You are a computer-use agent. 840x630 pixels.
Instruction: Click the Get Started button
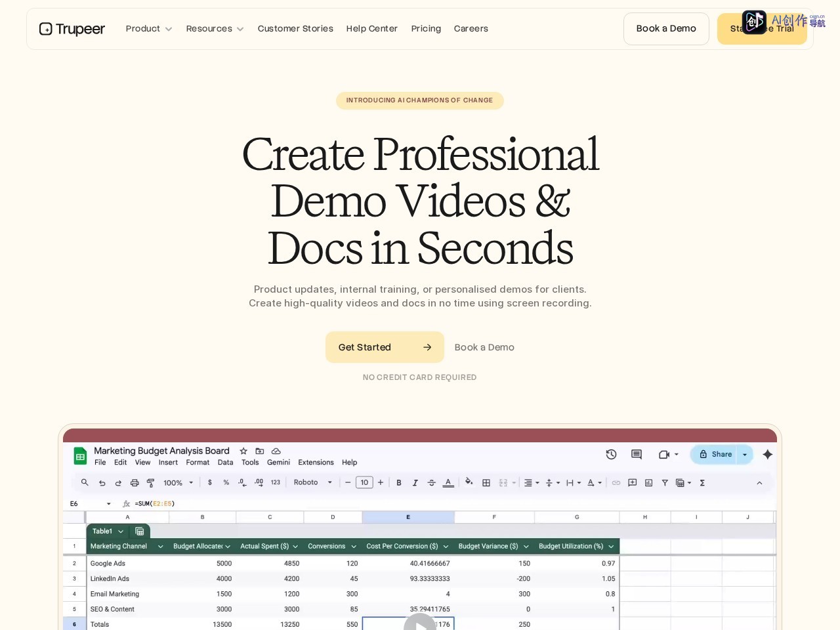385,347
